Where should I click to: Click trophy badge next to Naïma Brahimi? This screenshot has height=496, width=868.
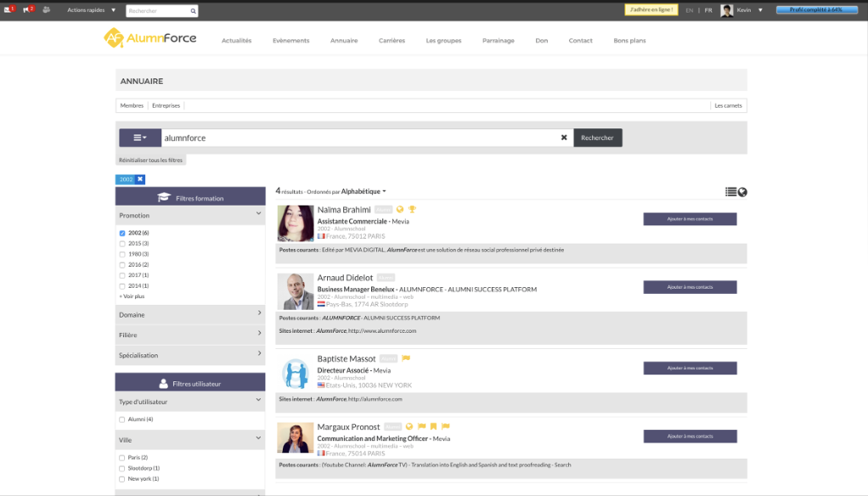[x=412, y=209]
